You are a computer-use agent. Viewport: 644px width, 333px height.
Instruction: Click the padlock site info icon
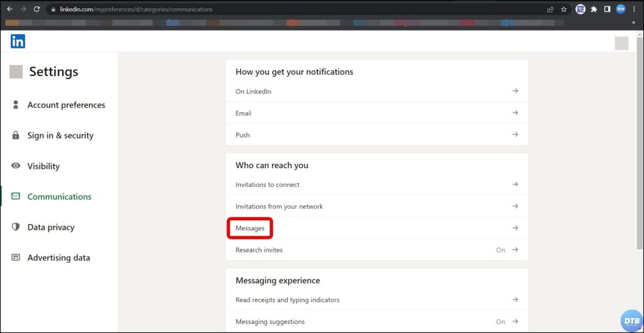(x=53, y=9)
